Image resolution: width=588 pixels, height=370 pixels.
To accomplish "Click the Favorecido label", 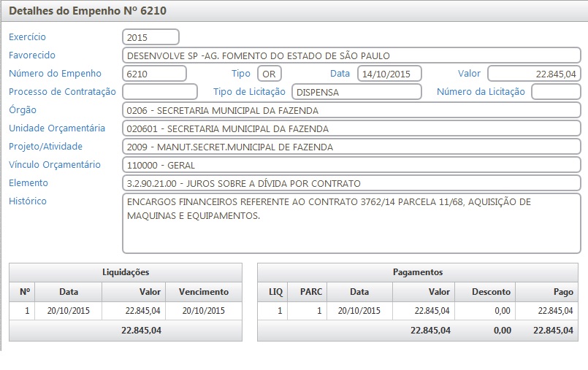I will [x=32, y=55].
